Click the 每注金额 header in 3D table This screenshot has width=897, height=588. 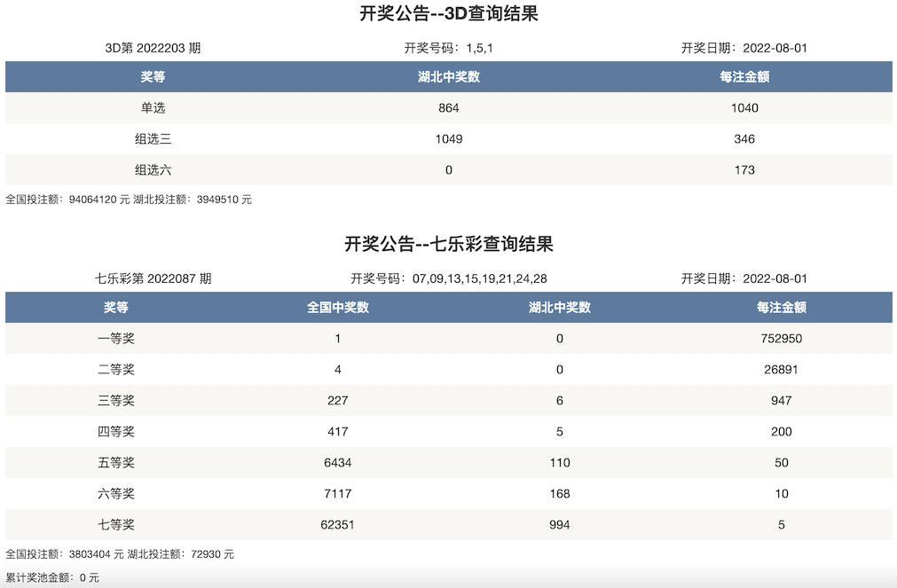point(744,76)
